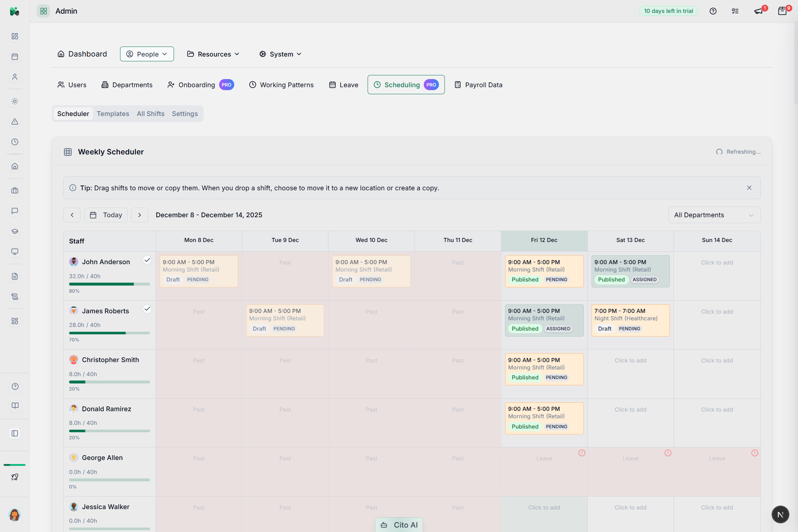Open the Payroll Data section
This screenshot has width=798, height=532.
tap(478, 85)
